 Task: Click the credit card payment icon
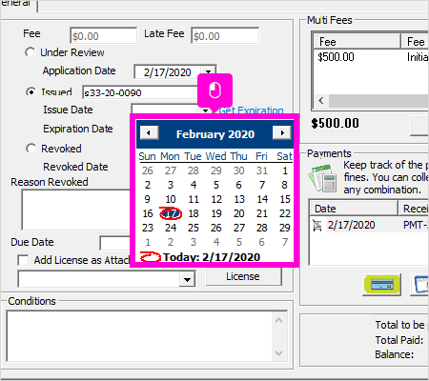tap(382, 284)
